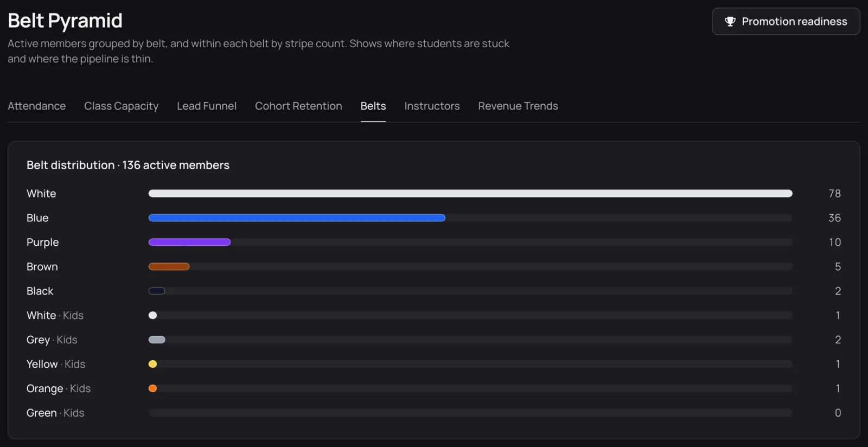Click the Brown belt count 5
The height and width of the screenshot is (447, 868).
click(838, 267)
